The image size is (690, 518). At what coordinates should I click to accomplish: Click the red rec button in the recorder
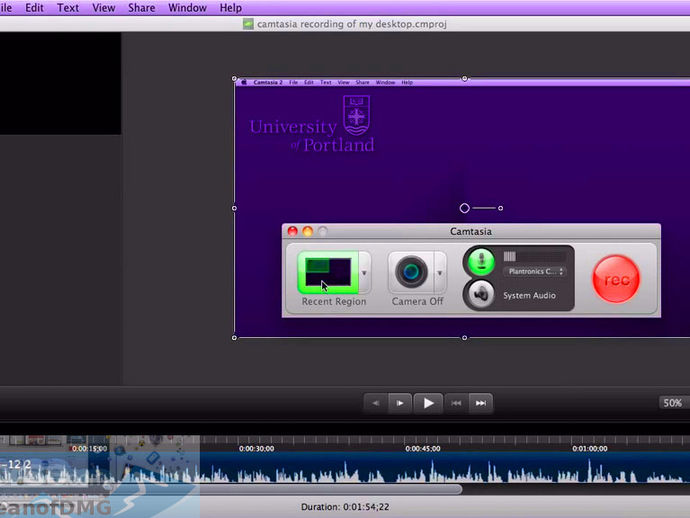click(616, 279)
